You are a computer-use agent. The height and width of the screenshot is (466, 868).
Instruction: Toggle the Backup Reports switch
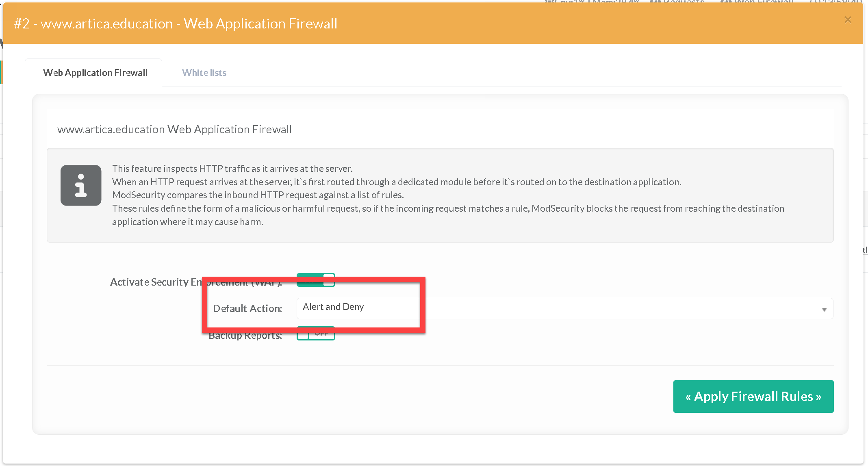pos(316,334)
